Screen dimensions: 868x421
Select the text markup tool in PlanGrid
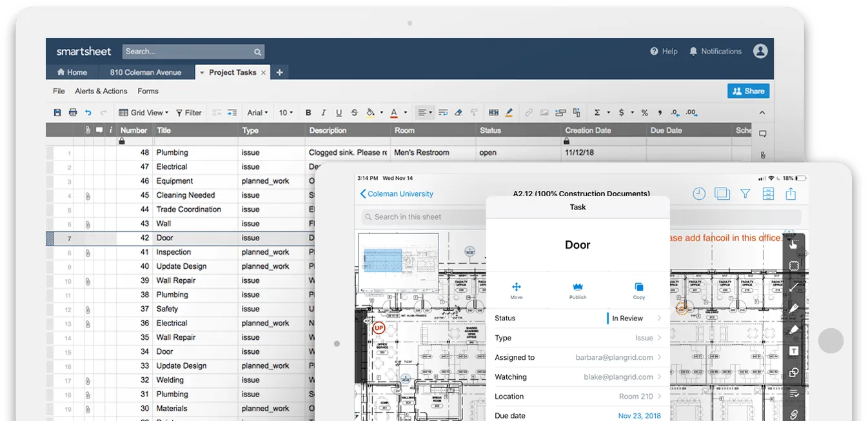(794, 351)
